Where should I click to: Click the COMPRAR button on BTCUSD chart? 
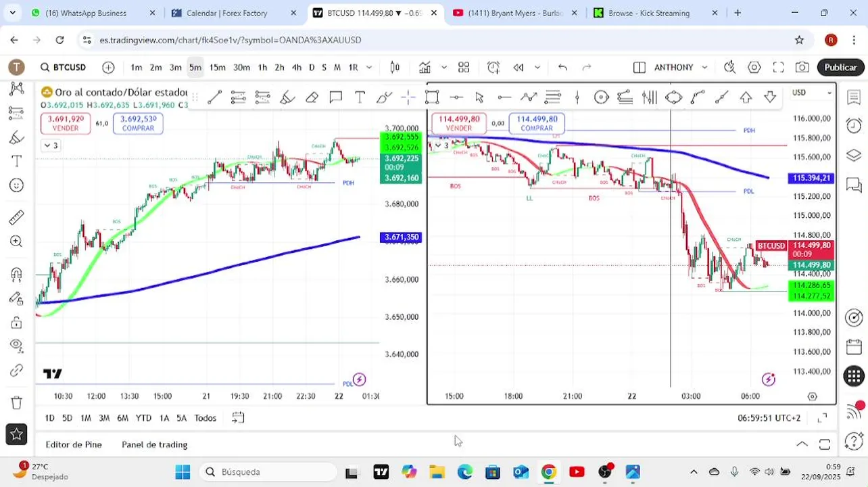(537, 123)
